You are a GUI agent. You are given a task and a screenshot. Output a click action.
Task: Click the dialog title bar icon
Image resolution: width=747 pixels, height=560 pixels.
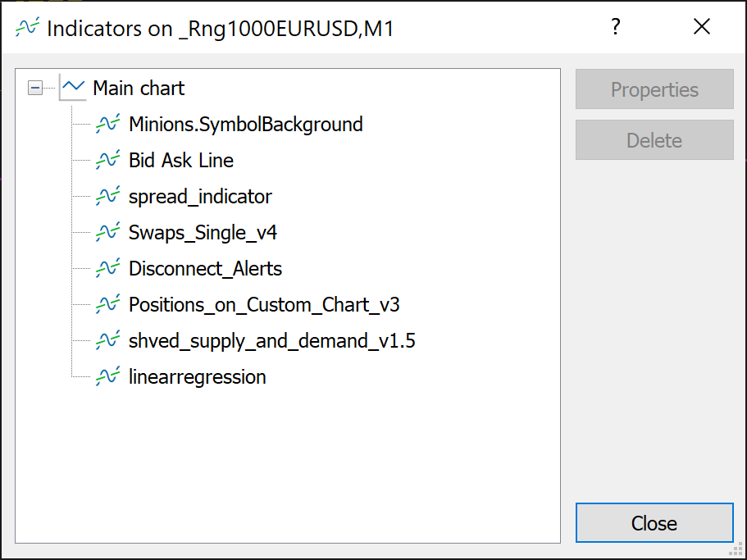(x=26, y=28)
